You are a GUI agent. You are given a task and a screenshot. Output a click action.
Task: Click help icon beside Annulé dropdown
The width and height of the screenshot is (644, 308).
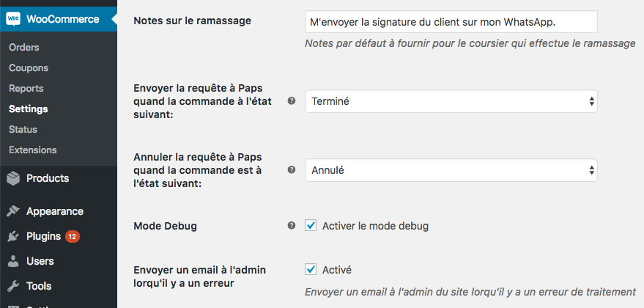[x=292, y=170]
